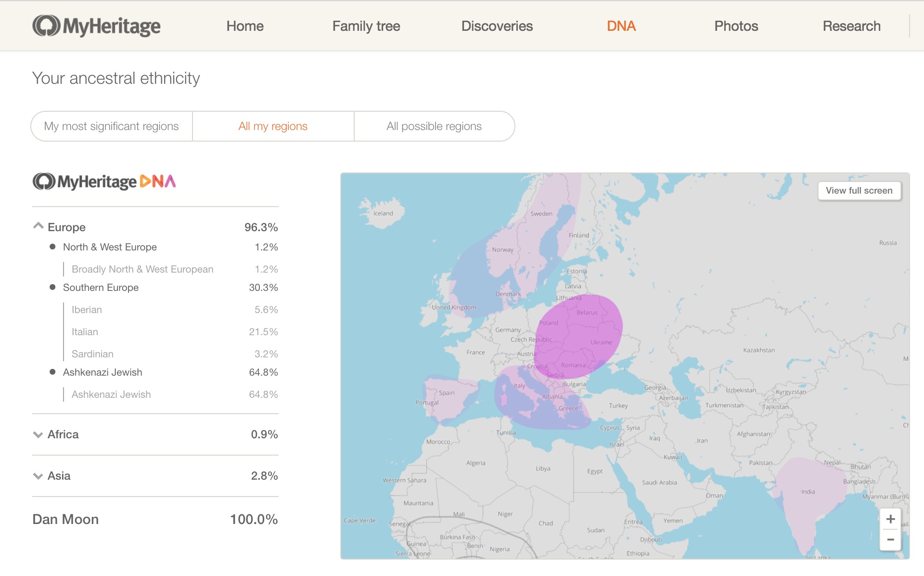The height and width of the screenshot is (576, 924).
Task: Click the bullet beside Southern Europe
Action: click(x=52, y=287)
